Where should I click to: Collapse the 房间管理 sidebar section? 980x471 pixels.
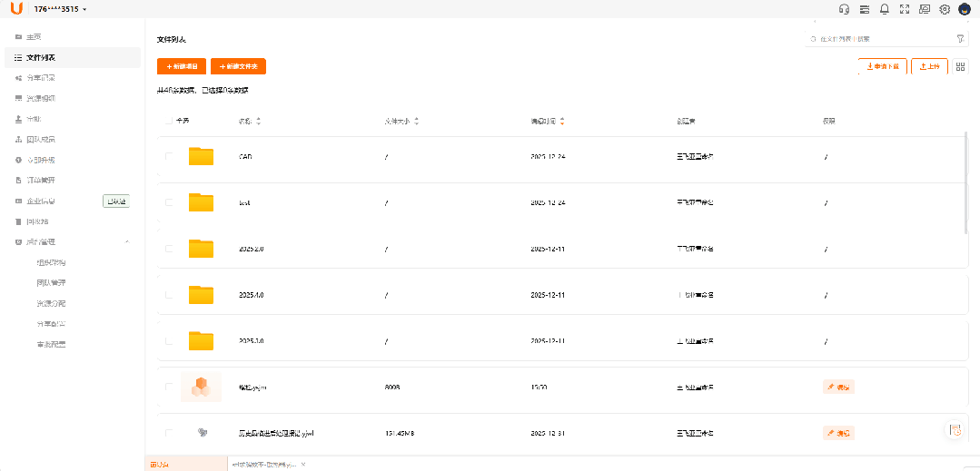click(x=126, y=241)
